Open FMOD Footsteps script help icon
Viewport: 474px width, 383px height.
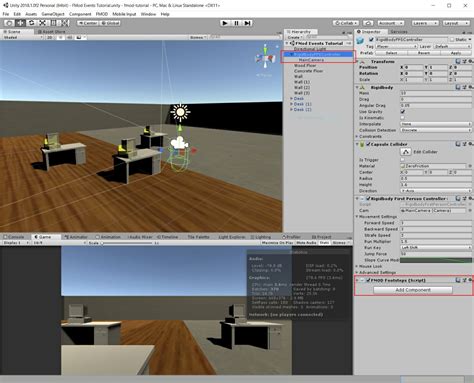pos(458,280)
